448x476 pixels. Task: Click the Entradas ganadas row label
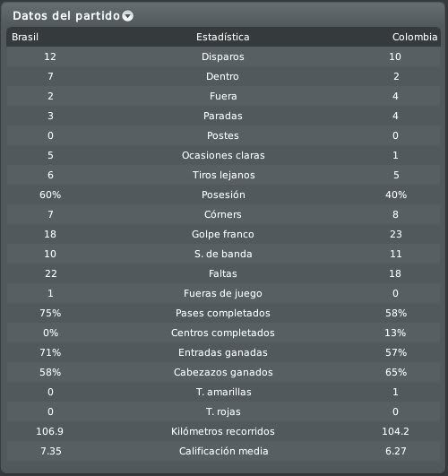click(223, 352)
